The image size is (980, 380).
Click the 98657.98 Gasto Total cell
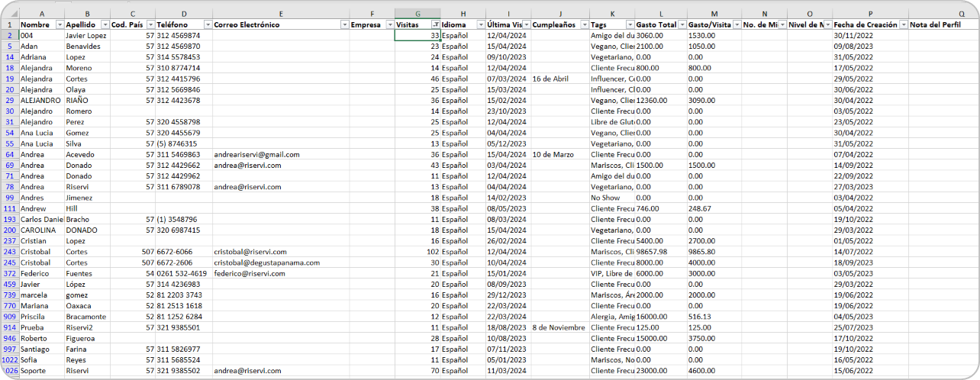pyautogui.click(x=653, y=252)
